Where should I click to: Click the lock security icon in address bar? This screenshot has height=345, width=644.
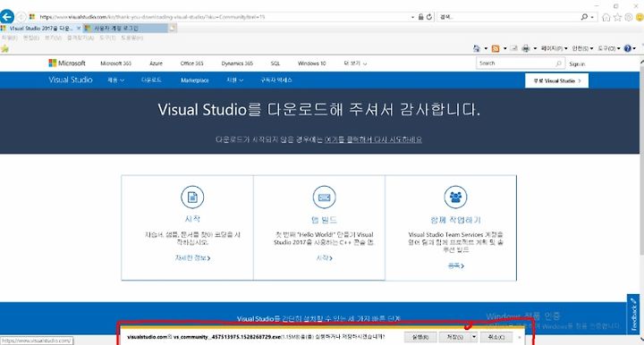[421, 17]
